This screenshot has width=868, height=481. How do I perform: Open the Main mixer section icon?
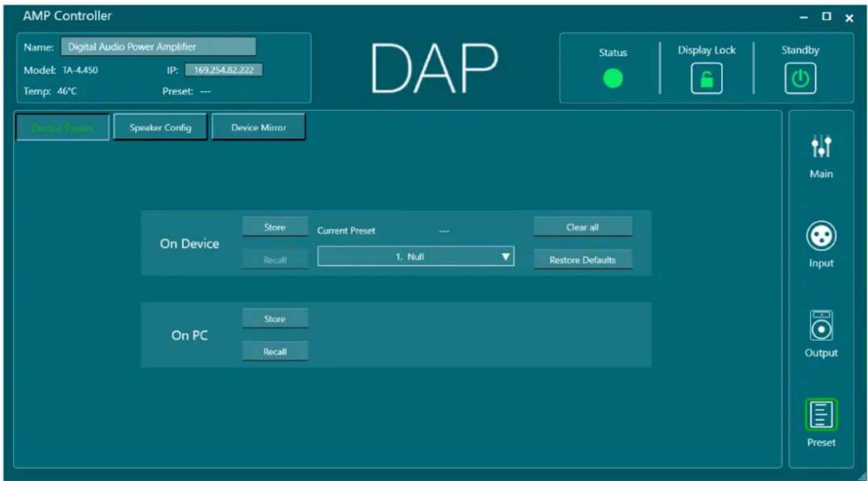pos(820,146)
